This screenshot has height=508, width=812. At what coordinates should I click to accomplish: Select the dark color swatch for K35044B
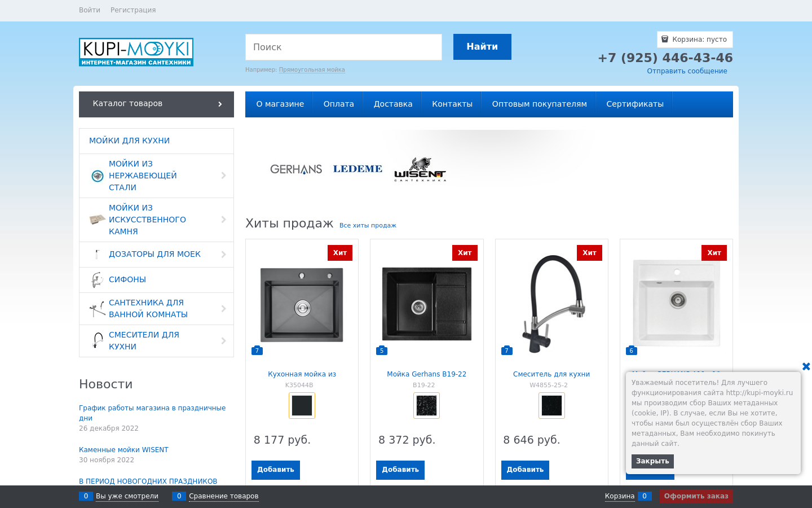click(302, 405)
